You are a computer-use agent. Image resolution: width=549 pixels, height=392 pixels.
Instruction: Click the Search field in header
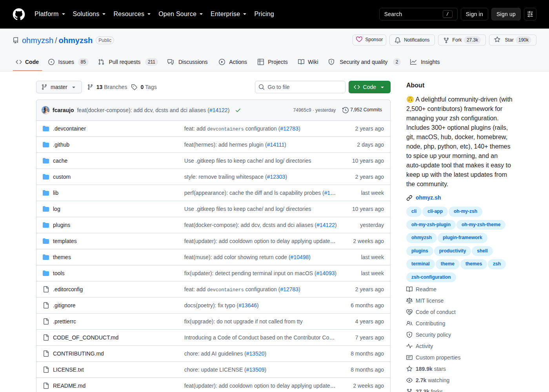[418, 14]
